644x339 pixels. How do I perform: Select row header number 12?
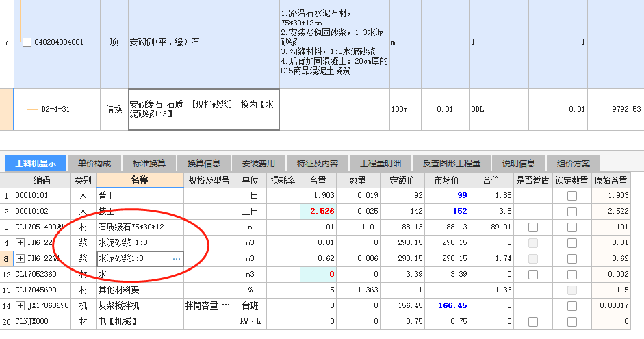[7, 275]
